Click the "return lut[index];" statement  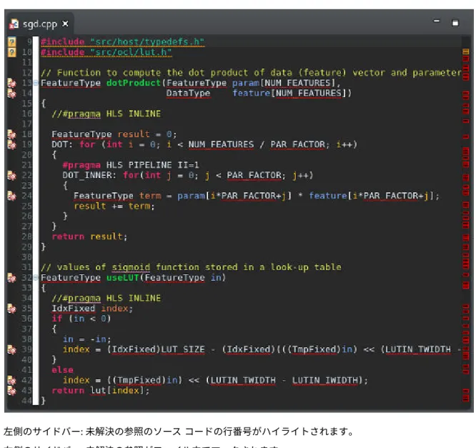click(x=101, y=390)
